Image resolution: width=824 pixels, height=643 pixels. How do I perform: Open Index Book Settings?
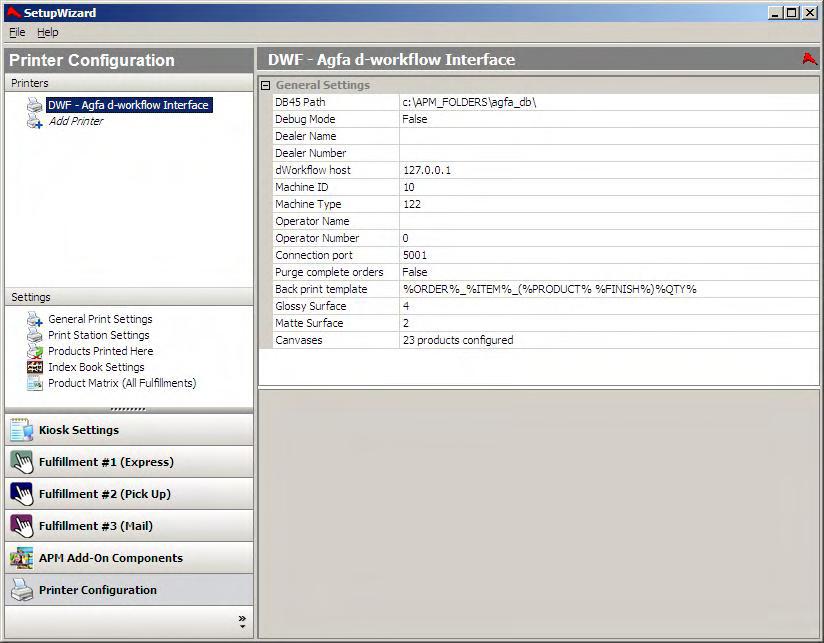coord(96,367)
